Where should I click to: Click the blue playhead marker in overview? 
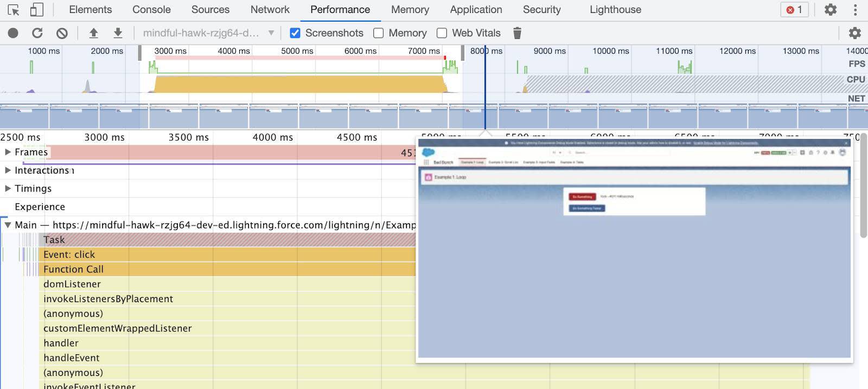[485, 87]
